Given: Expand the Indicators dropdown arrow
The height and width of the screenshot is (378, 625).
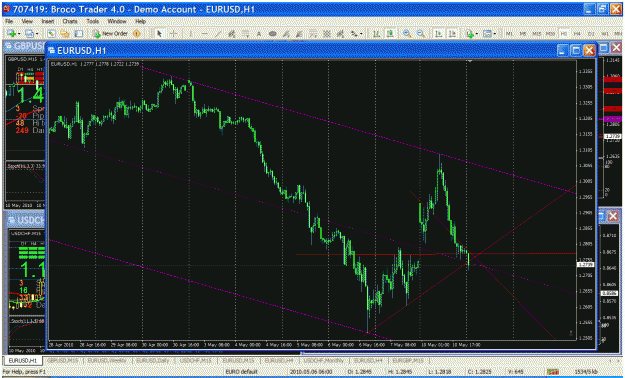Looking at the screenshot, I should point(477,34).
